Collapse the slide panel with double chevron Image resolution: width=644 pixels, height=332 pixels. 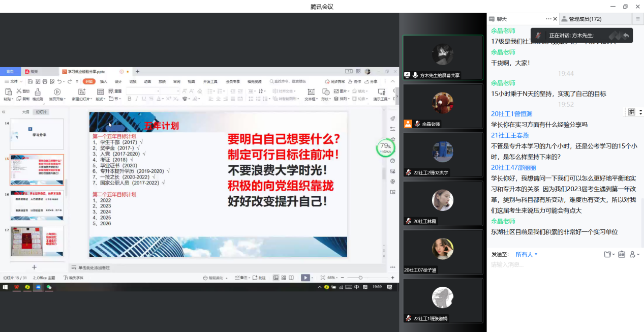point(4,112)
